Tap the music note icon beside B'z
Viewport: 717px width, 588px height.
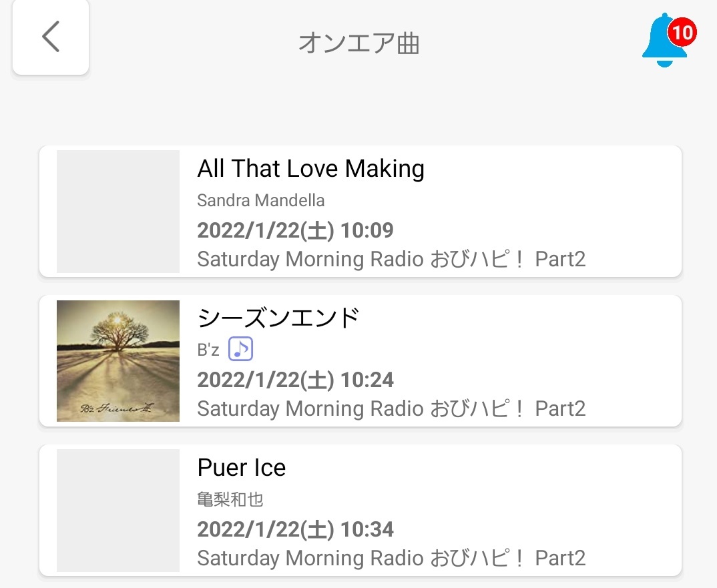(x=240, y=349)
